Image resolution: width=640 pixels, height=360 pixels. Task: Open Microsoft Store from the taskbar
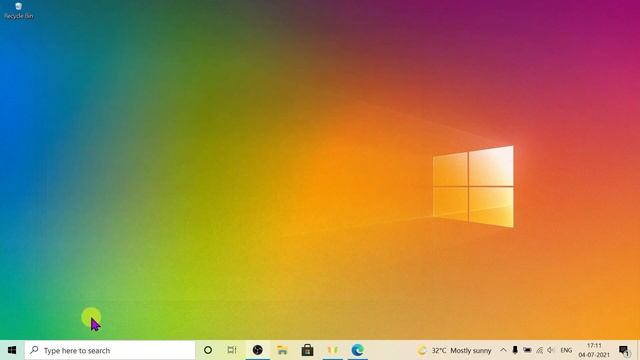(x=307, y=350)
